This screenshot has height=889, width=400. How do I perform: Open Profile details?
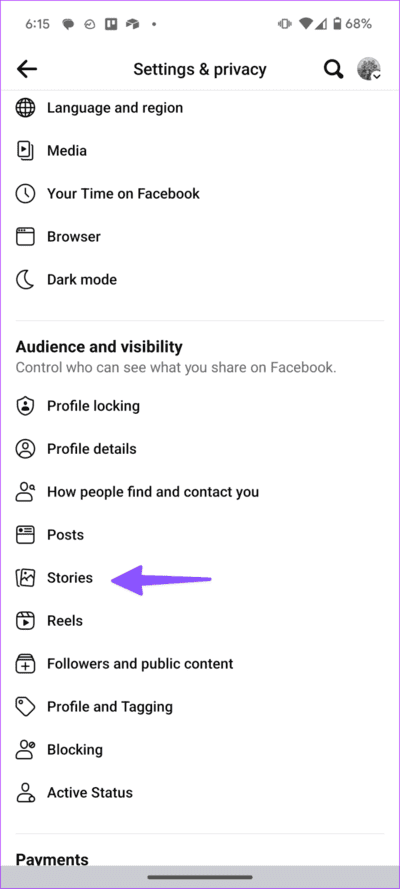(x=200, y=449)
